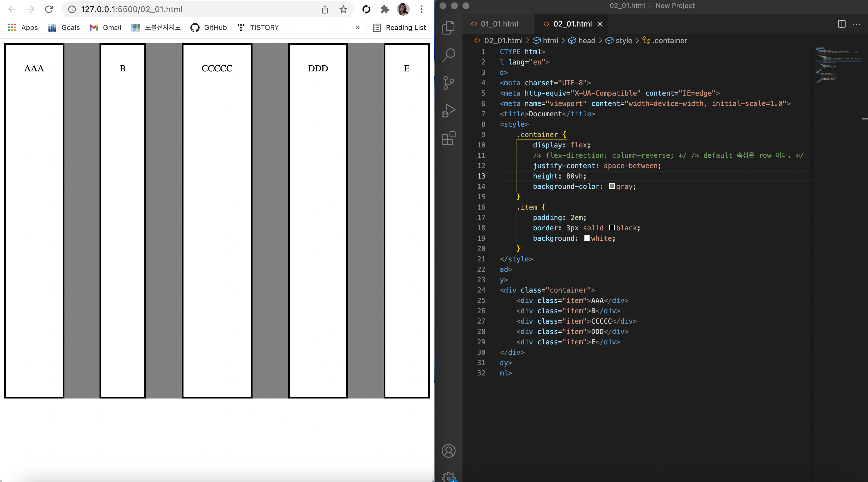The height and width of the screenshot is (482, 868).
Task: Bookmark this page with the star icon
Action: [343, 9]
